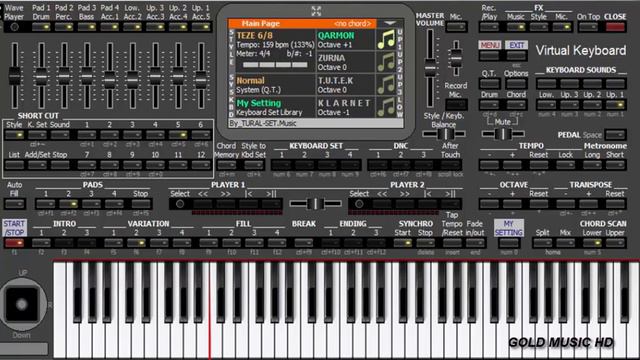
Task: Click the red CLOSE button
Action: pos(615,27)
